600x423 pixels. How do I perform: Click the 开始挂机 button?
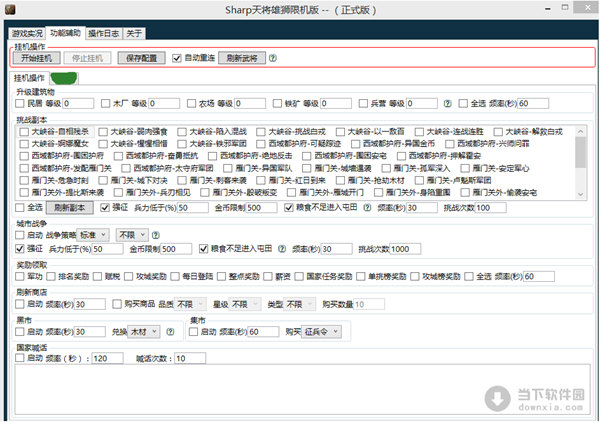pos(37,58)
